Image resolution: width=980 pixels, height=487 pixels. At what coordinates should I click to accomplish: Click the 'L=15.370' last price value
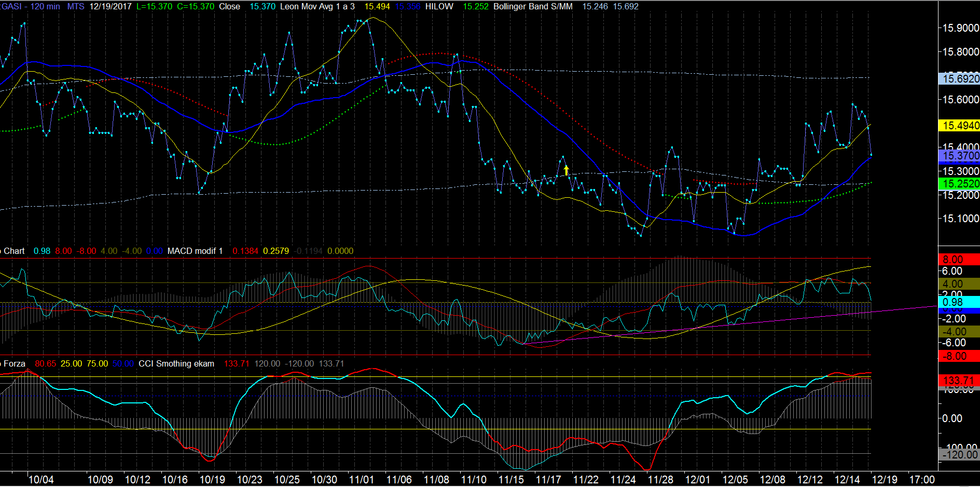pos(155,6)
